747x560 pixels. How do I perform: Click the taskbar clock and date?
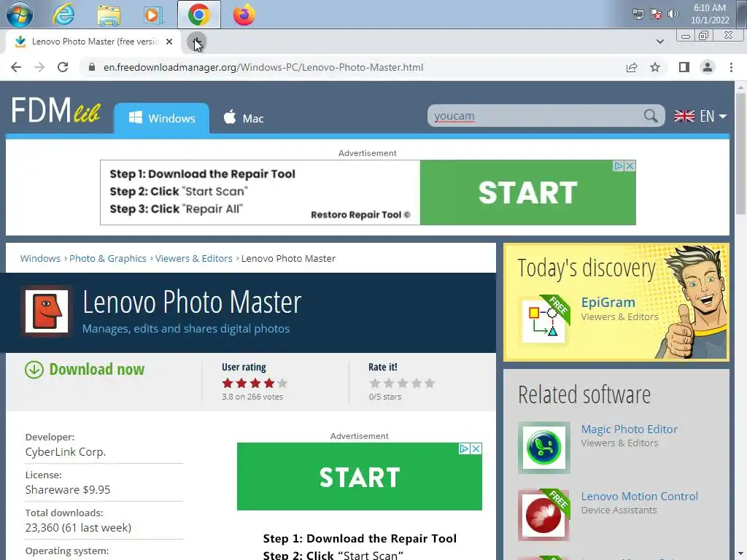click(x=710, y=15)
